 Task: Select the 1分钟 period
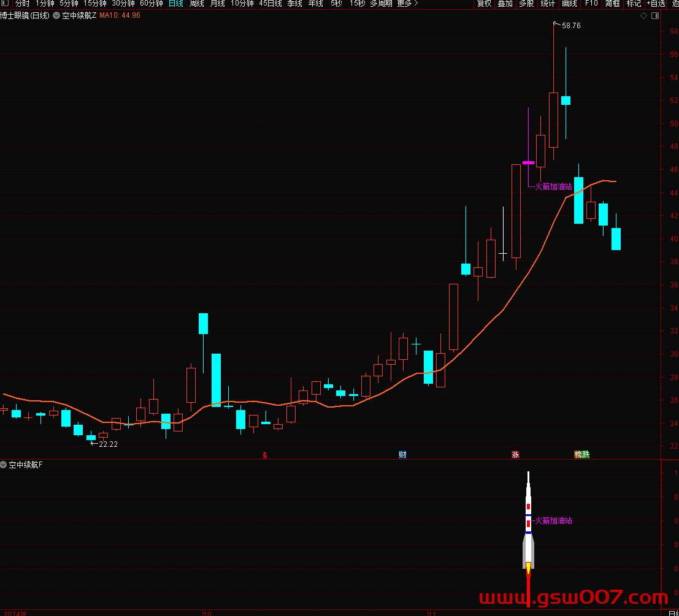pyautogui.click(x=45, y=4)
